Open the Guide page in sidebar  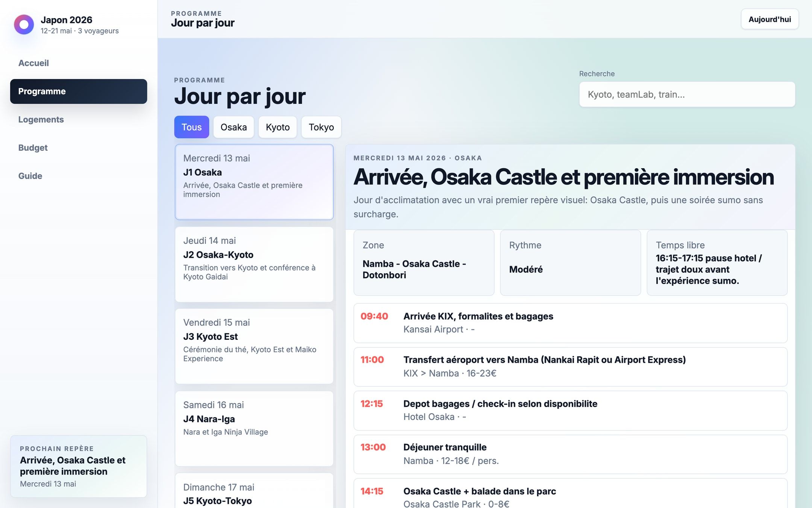coord(79,176)
